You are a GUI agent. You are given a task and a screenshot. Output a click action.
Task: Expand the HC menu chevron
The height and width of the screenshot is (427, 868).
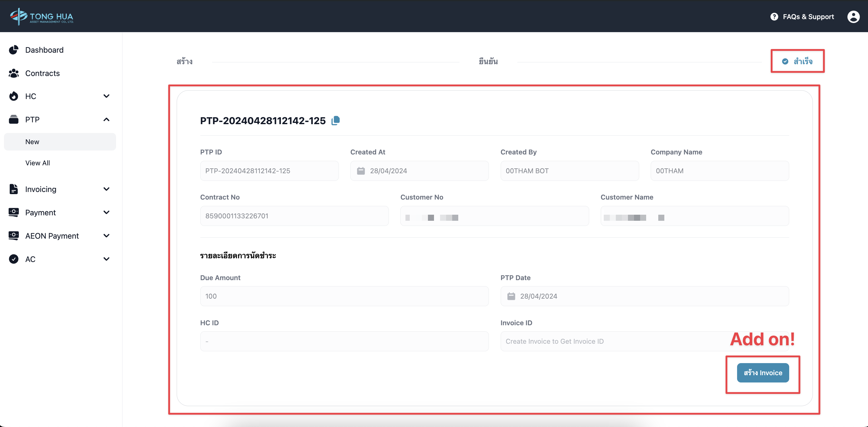[106, 96]
